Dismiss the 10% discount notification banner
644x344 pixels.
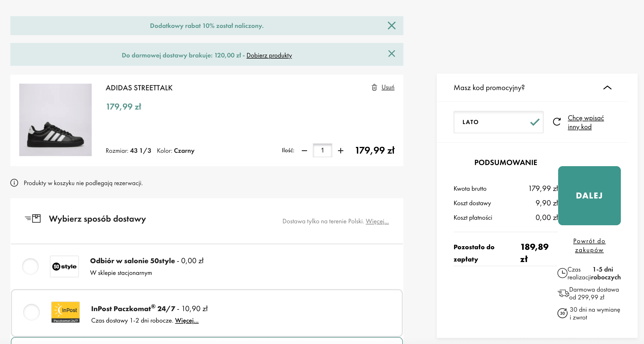391,26
